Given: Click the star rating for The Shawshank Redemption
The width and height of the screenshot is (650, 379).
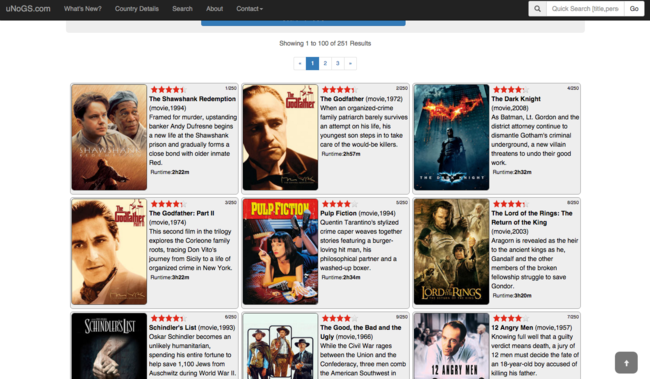Looking at the screenshot, I should tap(168, 90).
